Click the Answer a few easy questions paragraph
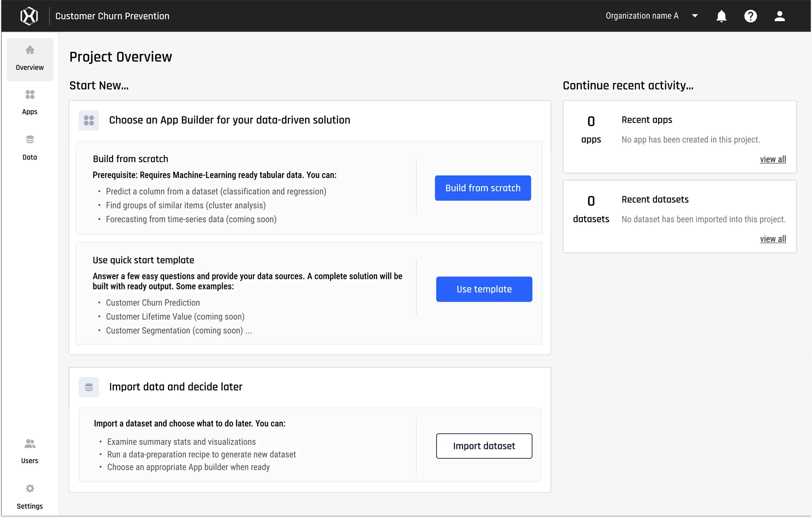Image resolution: width=812 pixels, height=518 pixels. tap(247, 282)
